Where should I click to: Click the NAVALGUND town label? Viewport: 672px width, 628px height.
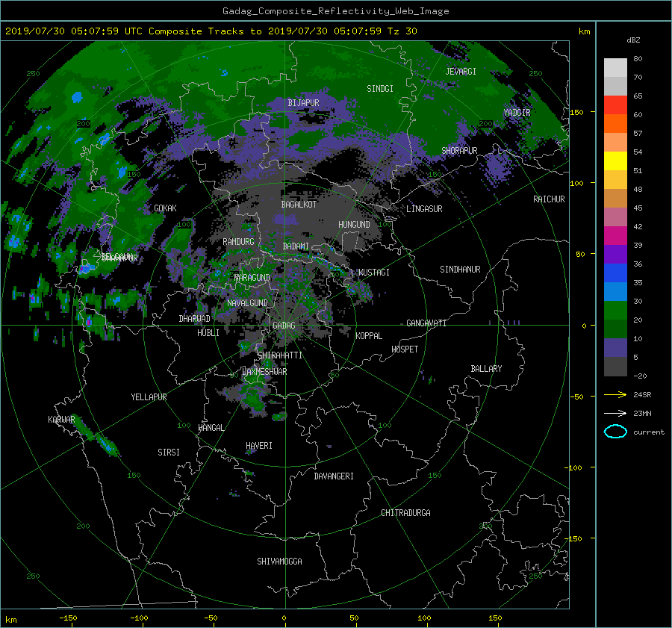[x=247, y=303]
